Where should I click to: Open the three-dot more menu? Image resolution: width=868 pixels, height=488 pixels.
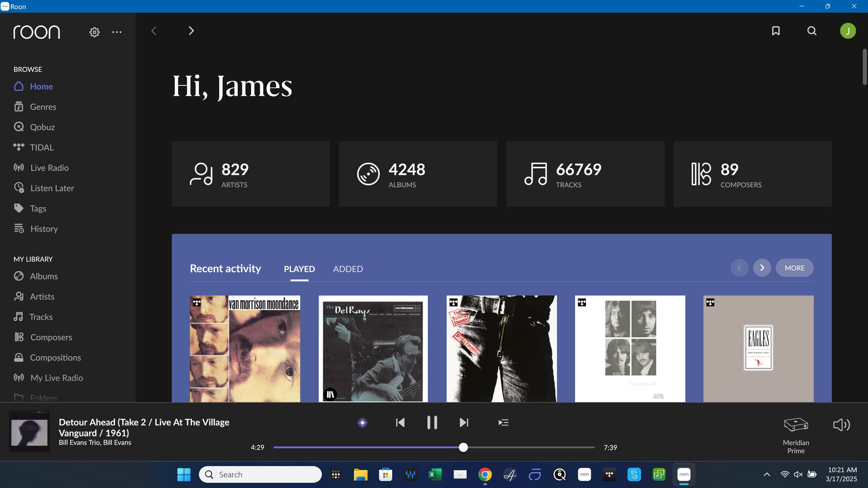117,32
